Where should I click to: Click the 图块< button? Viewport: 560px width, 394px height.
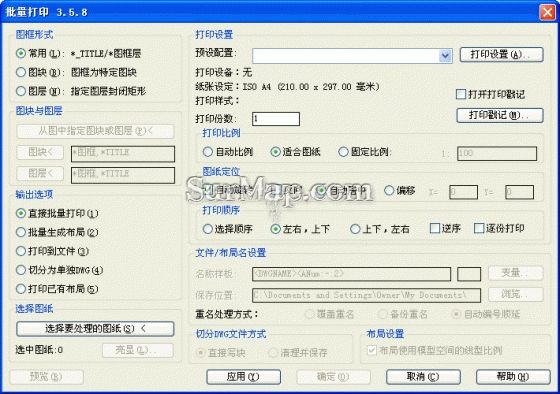40,153
